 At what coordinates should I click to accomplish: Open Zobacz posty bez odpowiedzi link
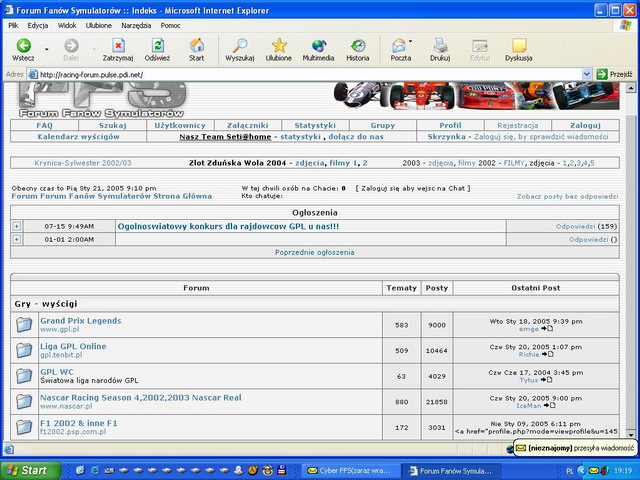(x=567, y=196)
